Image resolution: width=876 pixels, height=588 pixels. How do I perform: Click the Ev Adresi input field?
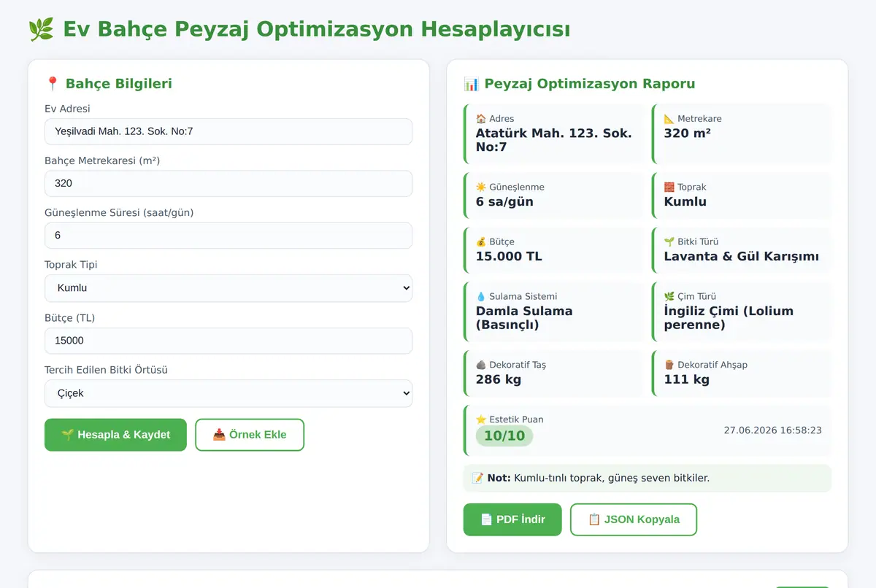(228, 131)
